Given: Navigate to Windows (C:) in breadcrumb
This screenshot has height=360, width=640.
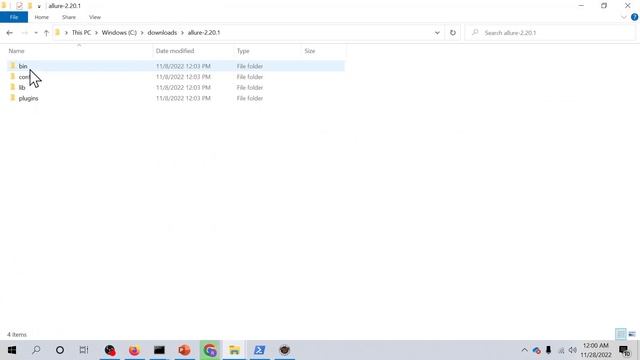Looking at the screenshot, I should tap(119, 33).
